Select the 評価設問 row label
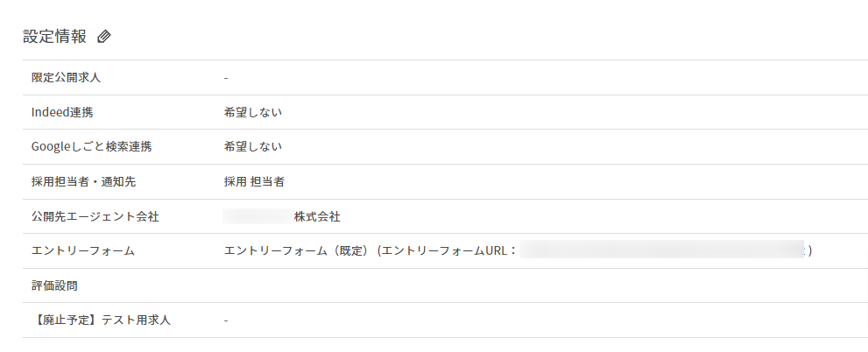This screenshot has height=352, width=868. (54, 285)
